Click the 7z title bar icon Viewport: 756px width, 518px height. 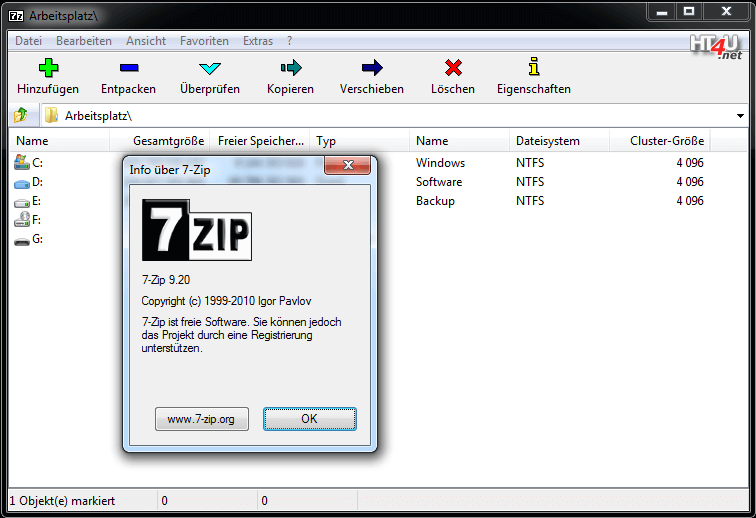point(16,16)
